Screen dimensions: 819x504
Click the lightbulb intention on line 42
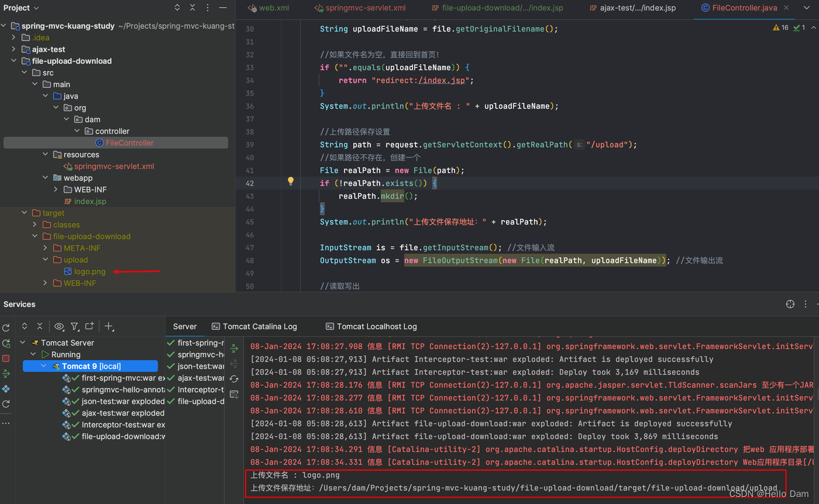point(290,182)
